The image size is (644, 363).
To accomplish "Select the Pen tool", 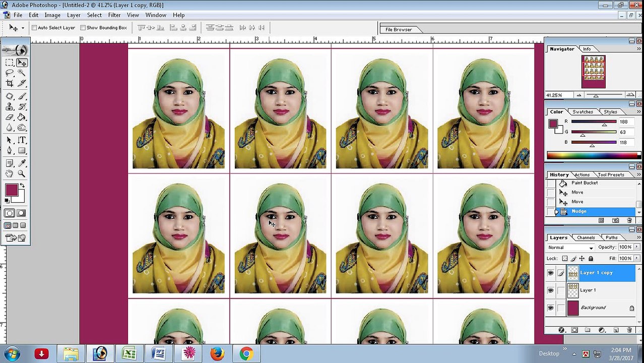I will coord(10,150).
